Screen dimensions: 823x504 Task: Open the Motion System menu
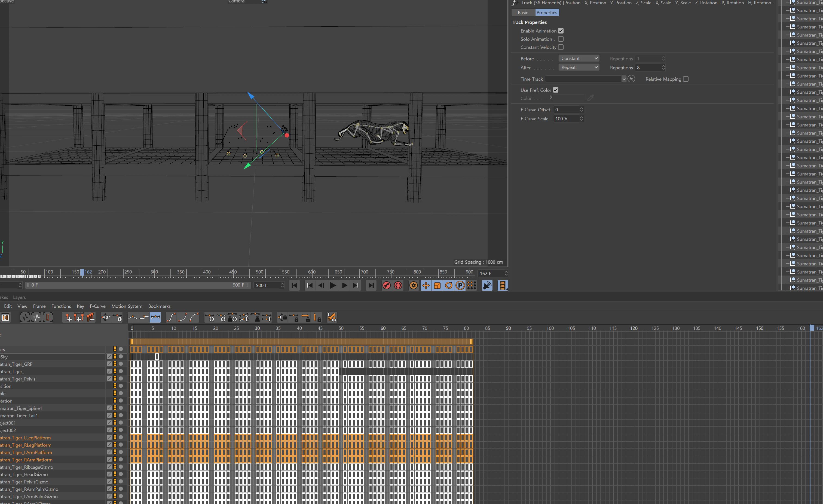point(127,306)
